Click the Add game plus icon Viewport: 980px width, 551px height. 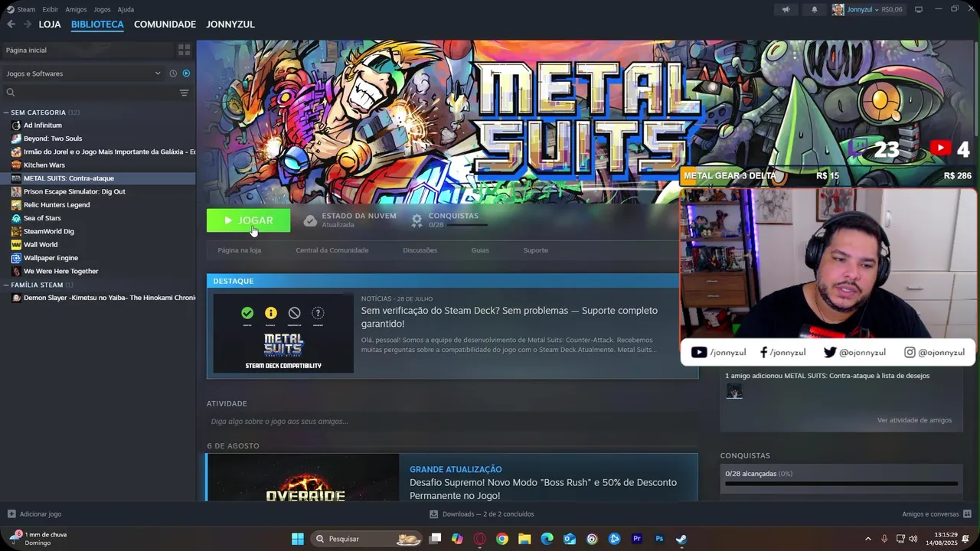pyautogui.click(x=11, y=514)
